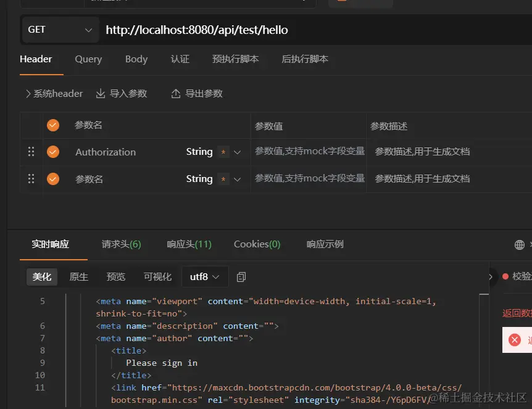Click the response code vertical scrollbar
Viewport: 532px width, 409px height.
point(484,351)
